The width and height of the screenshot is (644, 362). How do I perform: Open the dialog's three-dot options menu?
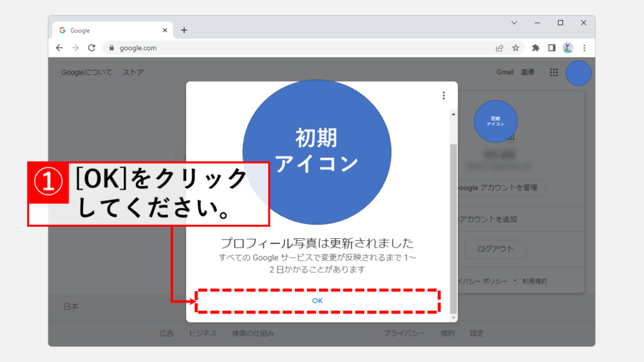click(443, 96)
